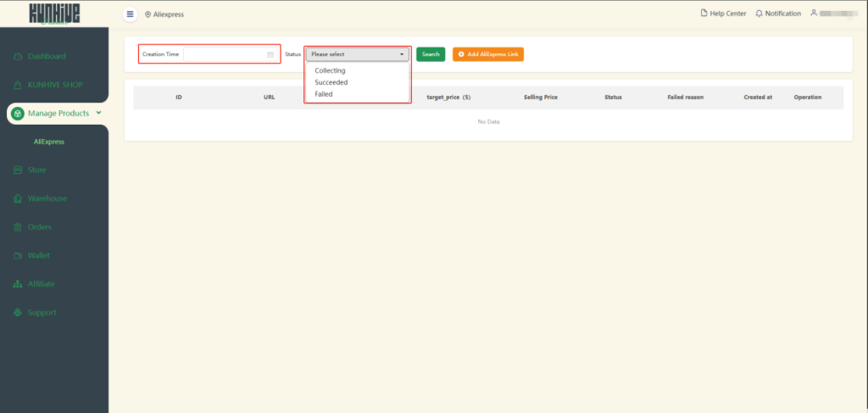Click the Operation column header
Viewport: 868px width, 413px height.
tap(808, 98)
